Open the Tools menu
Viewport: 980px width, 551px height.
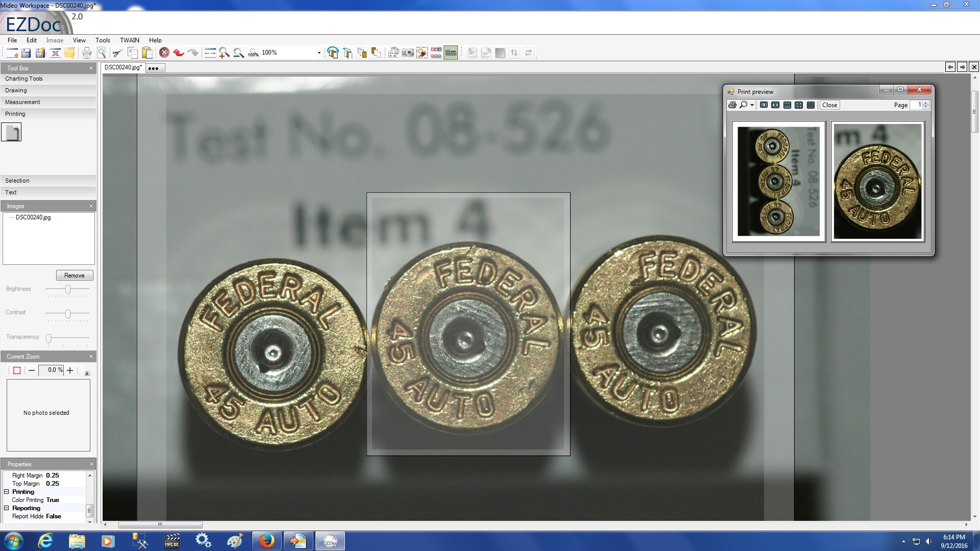click(x=103, y=40)
